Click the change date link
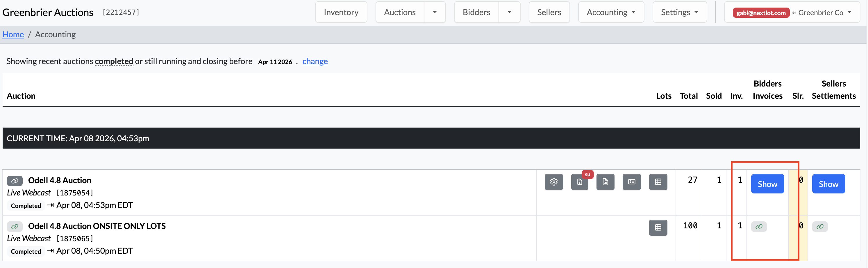The image size is (868, 268). [x=315, y=61]
